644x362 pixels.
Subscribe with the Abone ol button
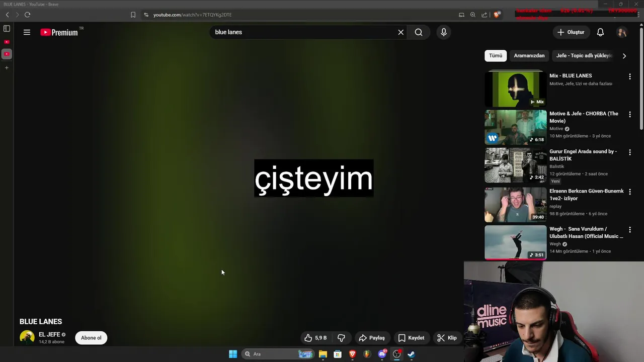pyautogui.click(x=91, y=338)
